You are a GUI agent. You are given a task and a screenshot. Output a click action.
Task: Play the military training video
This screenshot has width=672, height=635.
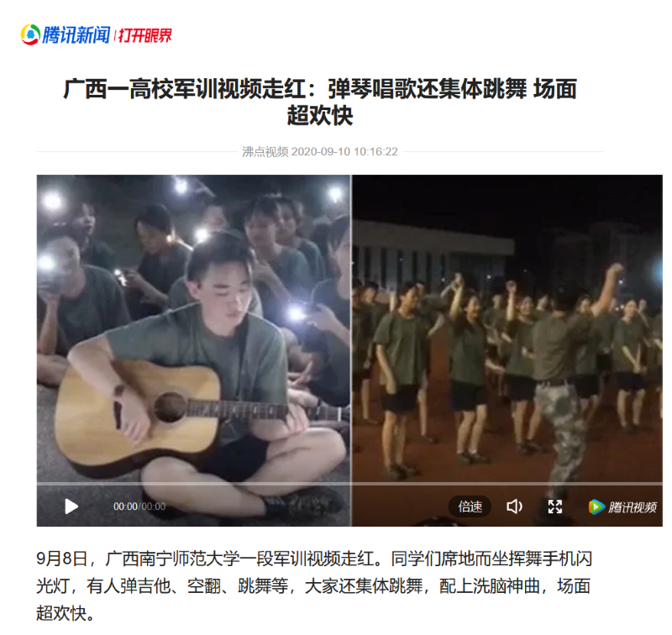[71, 506]
